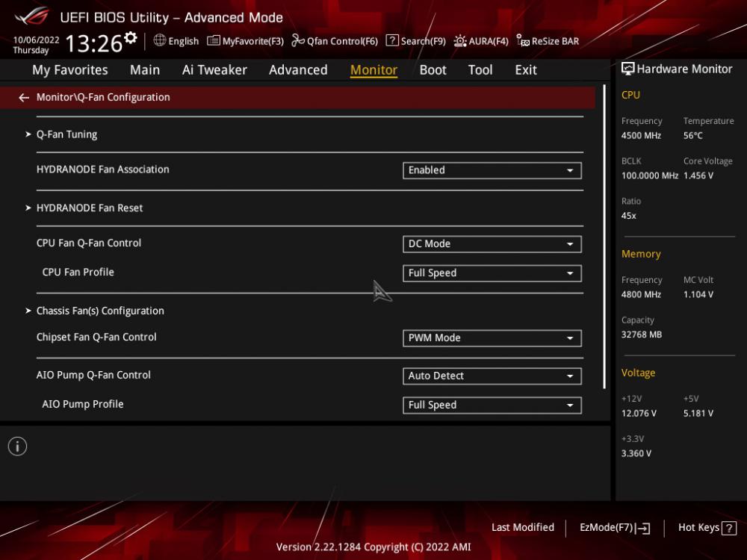This screenshot has width=747, height=560.
Task: Open HYDRANODE Fan Association Enabled dropdown
Action: point(492,170)
